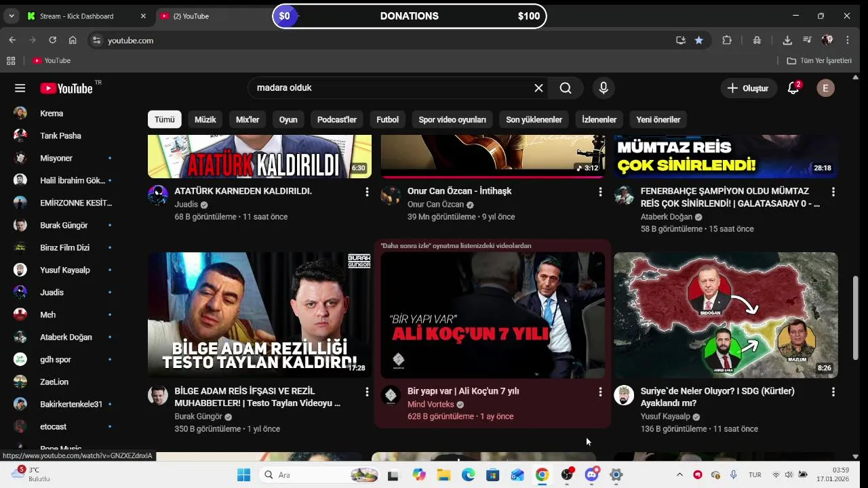Screen dimensions: 868x488
Task: Open the Chrome apps grid in bookmarks bar
Action: [x=11, y=60]
